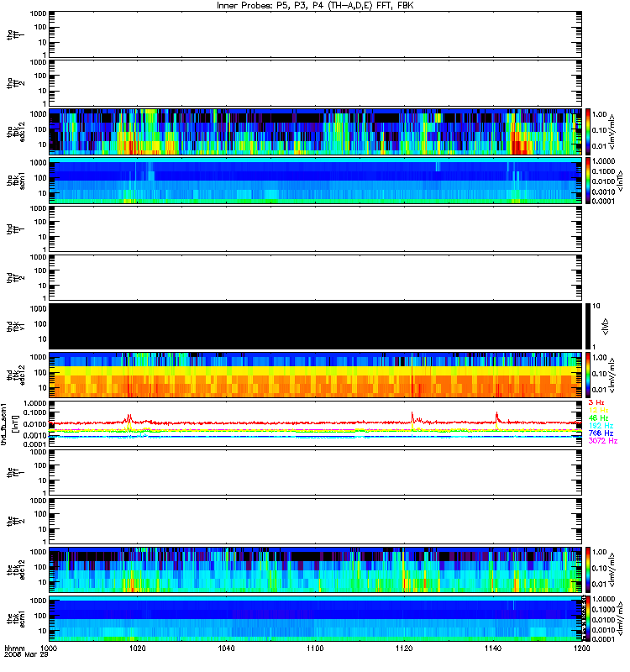Click the empty the fff 2 panel
This screenshot has width=630, height=672.
[x=316, y=521]
